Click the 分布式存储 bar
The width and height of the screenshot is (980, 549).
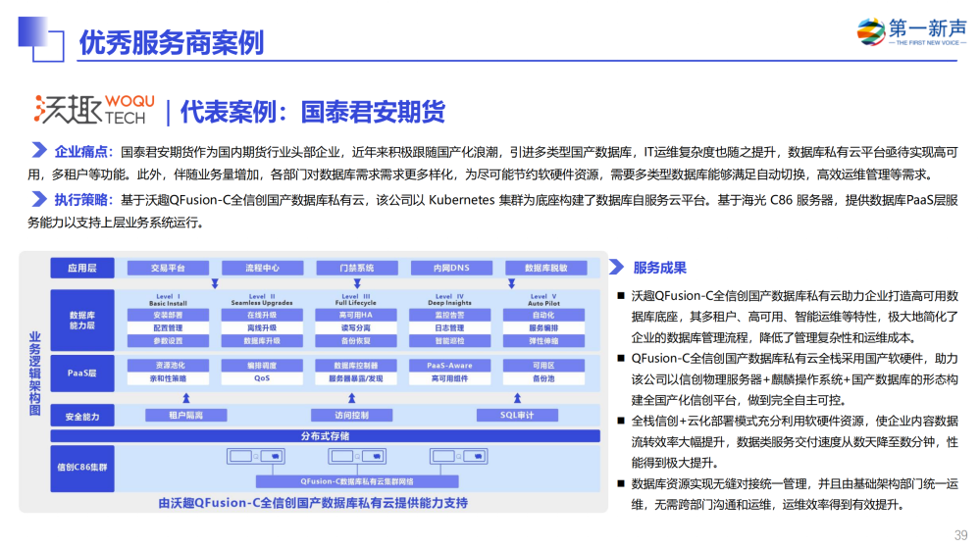tap(325, 436)
